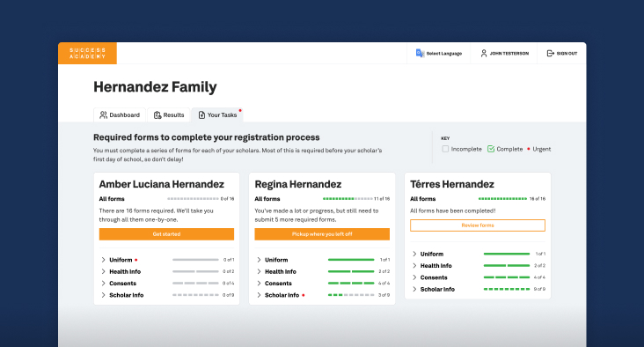Click the '3 of 9' Scholar Info count

(384, 295)
